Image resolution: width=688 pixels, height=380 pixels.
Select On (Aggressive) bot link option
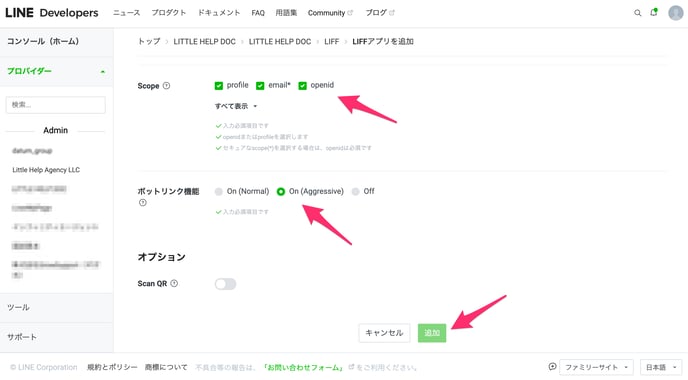coord(281,191)
